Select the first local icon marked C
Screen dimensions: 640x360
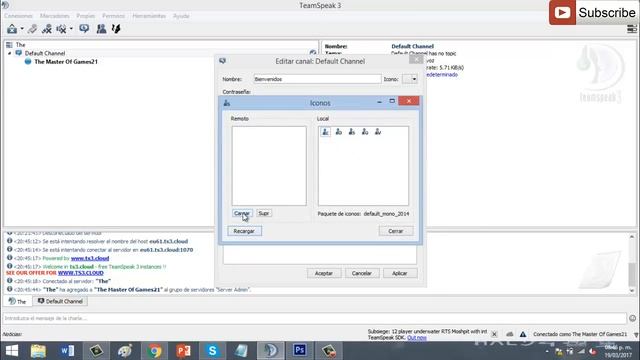[x=325, y=132]
